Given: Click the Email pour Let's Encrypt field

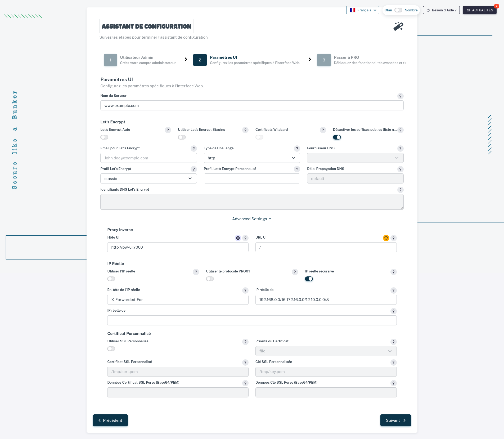Looking at the screenshot, I should pos(148,158).
